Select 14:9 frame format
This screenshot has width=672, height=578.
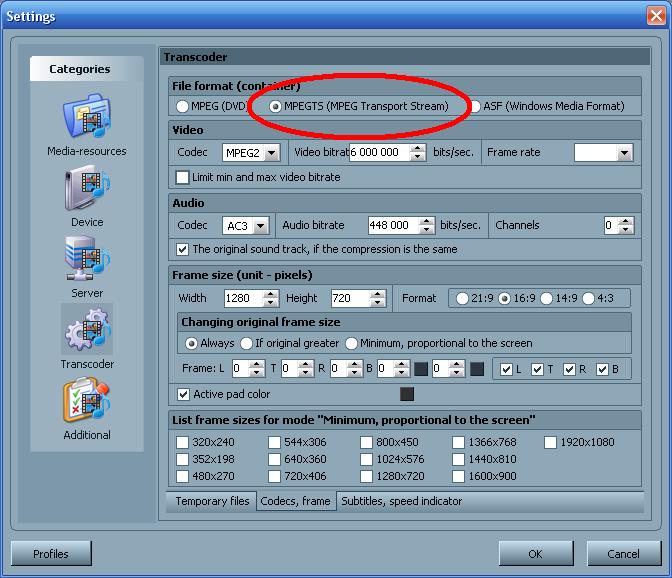point(546,299)
